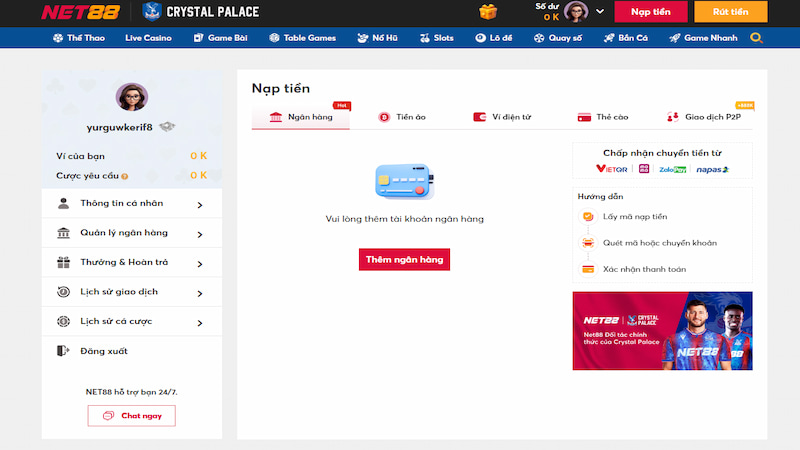Open the Thể Thao menu
This screenshot has width=800, height=450.
pos(79,38)
